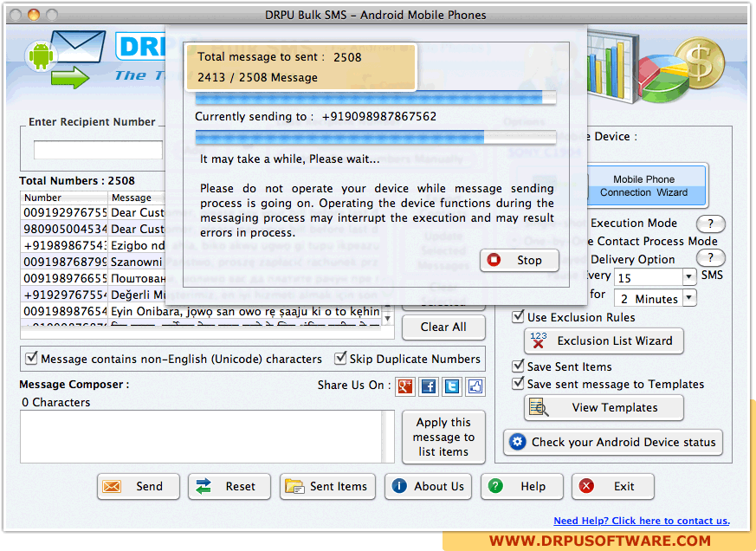Click the envelope icon on Send button
Image resolution: width=756 pixels, height=551 pixels.
112,486
